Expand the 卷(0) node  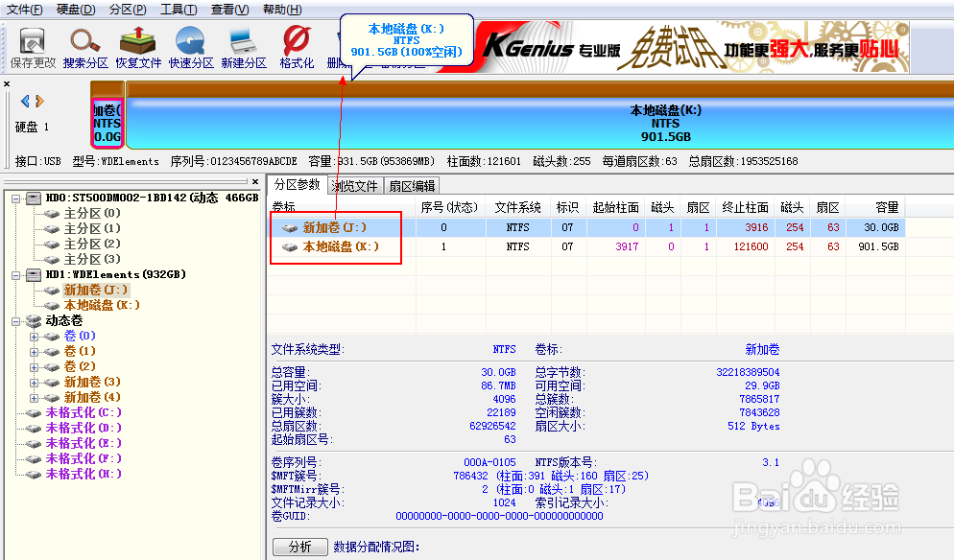click(x=35, y=337)
